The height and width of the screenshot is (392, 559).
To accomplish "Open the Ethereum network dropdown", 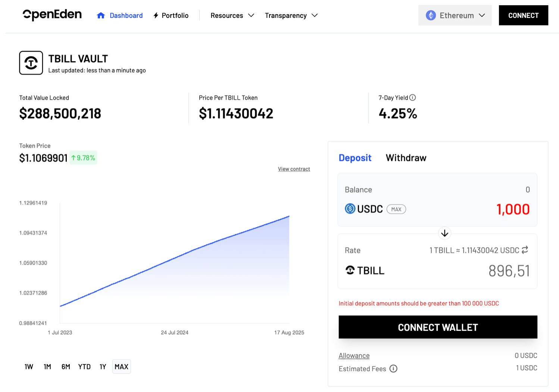I will (455, 15).
